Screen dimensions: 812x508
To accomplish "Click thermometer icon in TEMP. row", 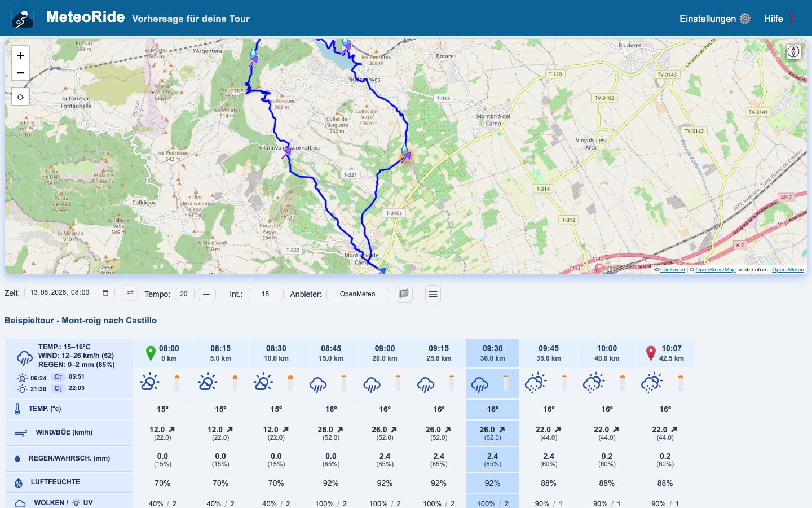I will pyautogui.click(x=17, y=409).
